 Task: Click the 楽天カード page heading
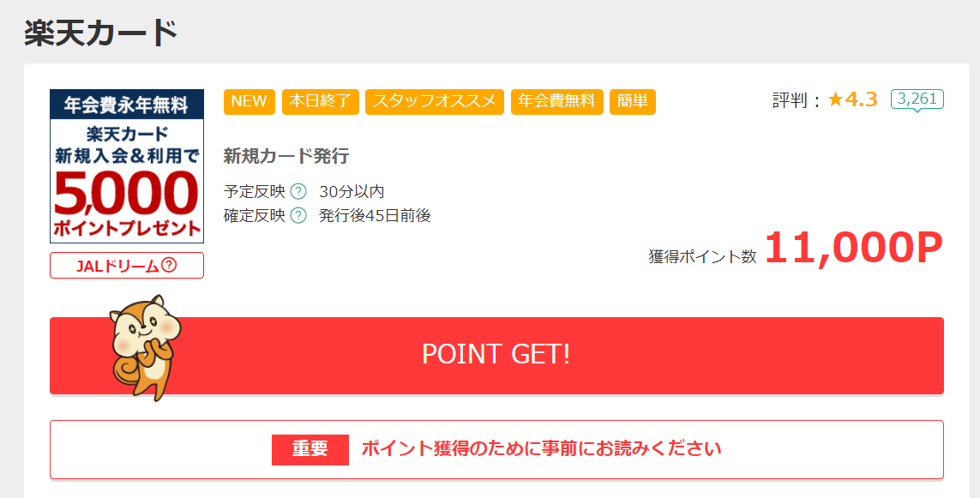pyautogui.click(x=101, y=33)
